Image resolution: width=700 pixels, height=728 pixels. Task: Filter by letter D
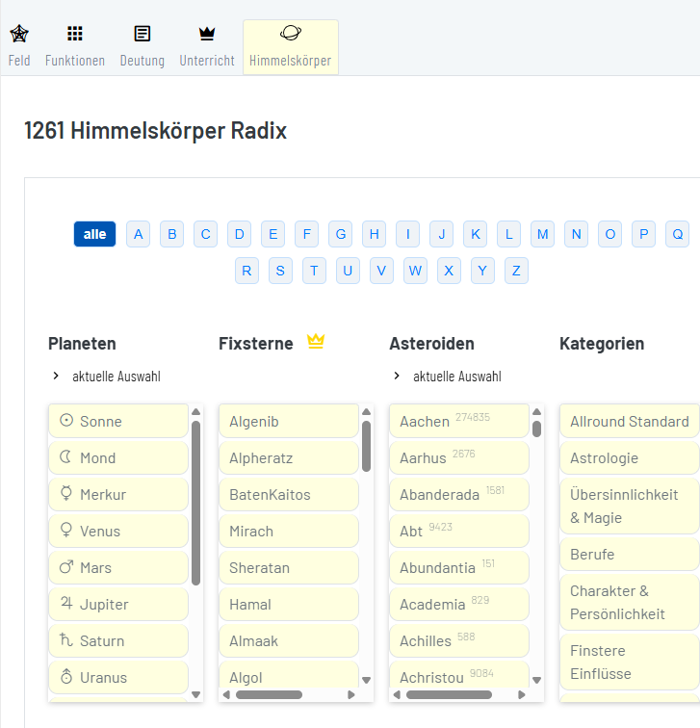click(239, 234)
